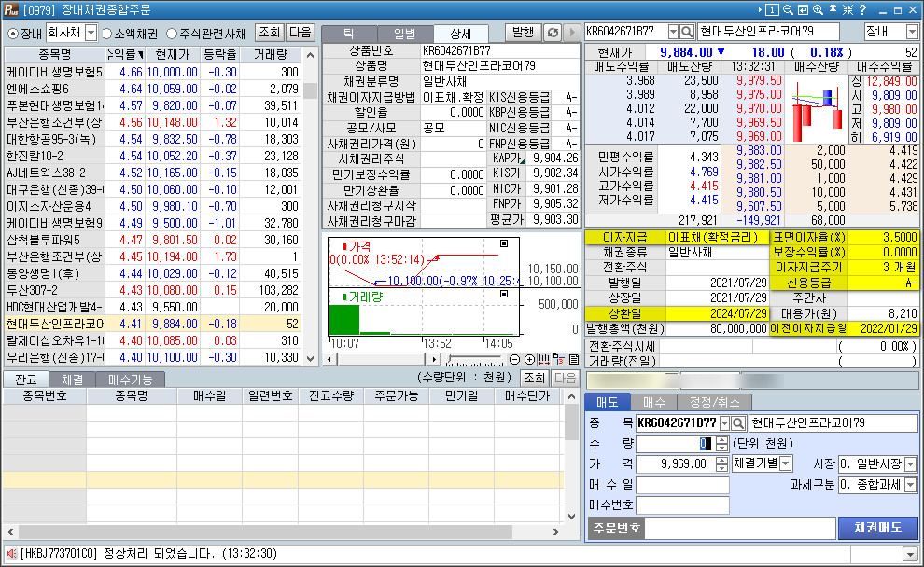Click the 발행 button

[x=523, y=33]
